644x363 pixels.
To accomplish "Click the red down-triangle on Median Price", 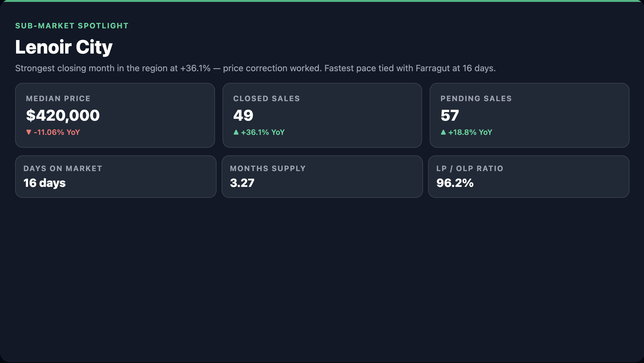I will (29, 132).
